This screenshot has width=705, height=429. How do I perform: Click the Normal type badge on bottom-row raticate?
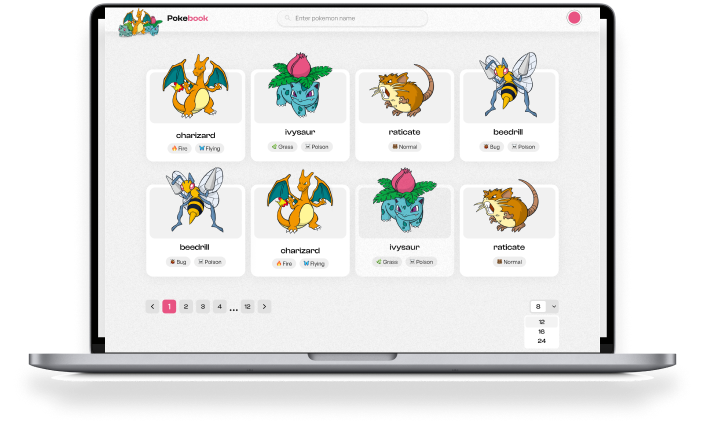pyautogui.click(x=509, y=262)
